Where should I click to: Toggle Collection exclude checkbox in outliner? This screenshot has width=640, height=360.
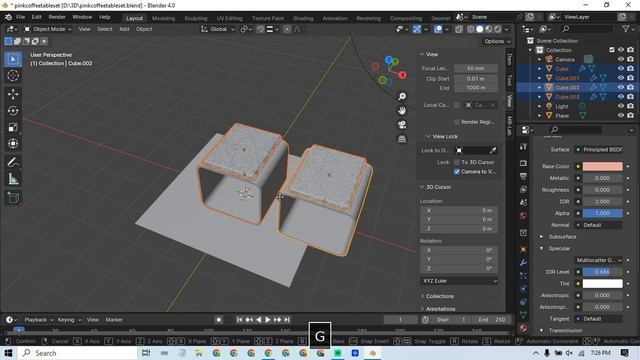click(x=611, y=50)
